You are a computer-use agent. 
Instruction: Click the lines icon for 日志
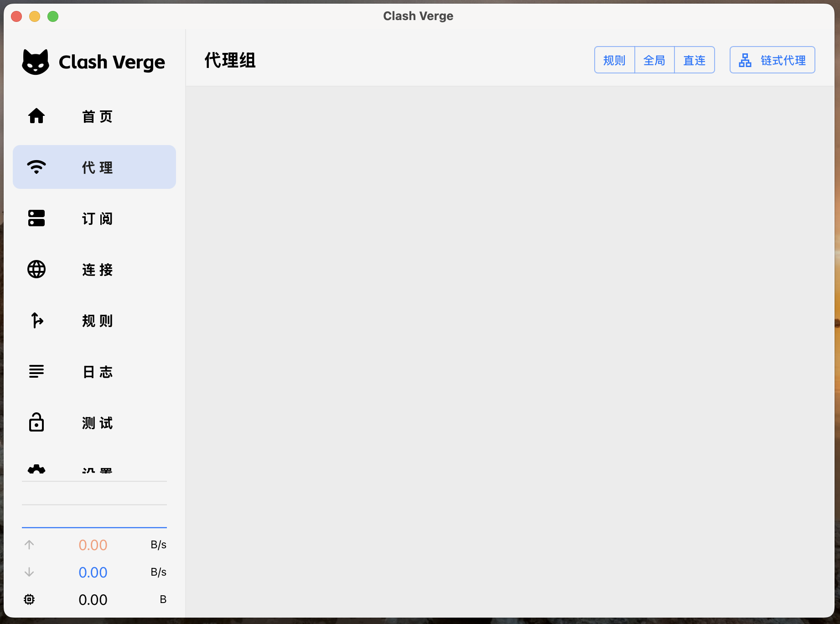36,371
